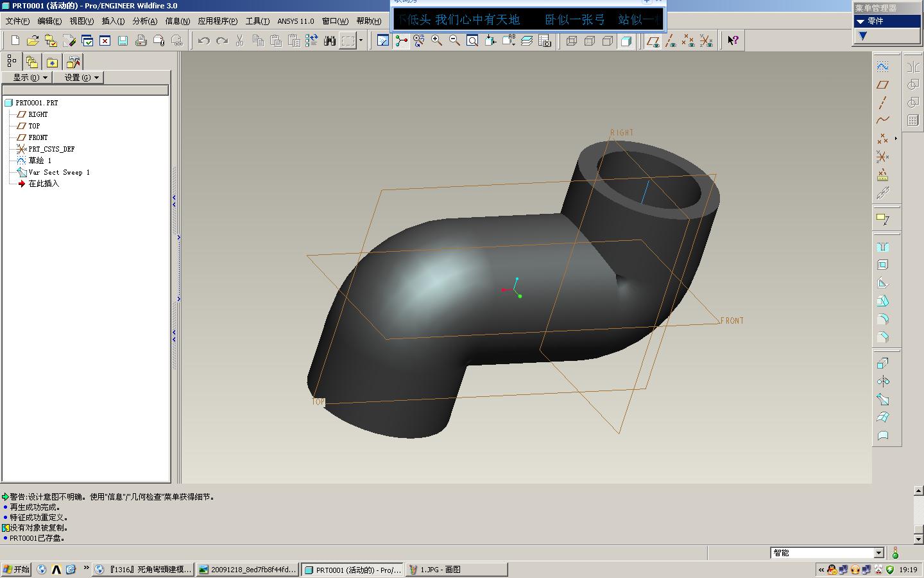Open an existing file icon
The height and width of the screenshot is (578, 924).
(33, 40)
